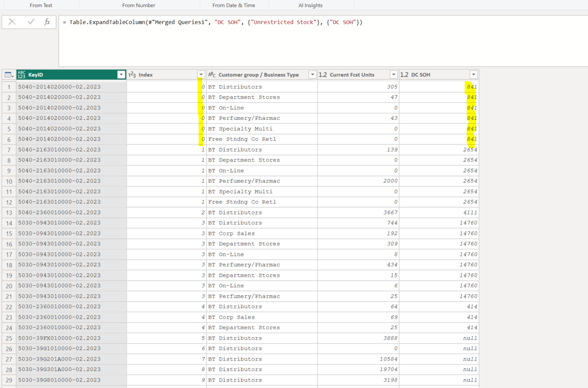Viewport: 588px width, 388px height.
Task: Click KeyID 5030-39G1010000-02.2023 cell
Action: (x=71, y=349)
